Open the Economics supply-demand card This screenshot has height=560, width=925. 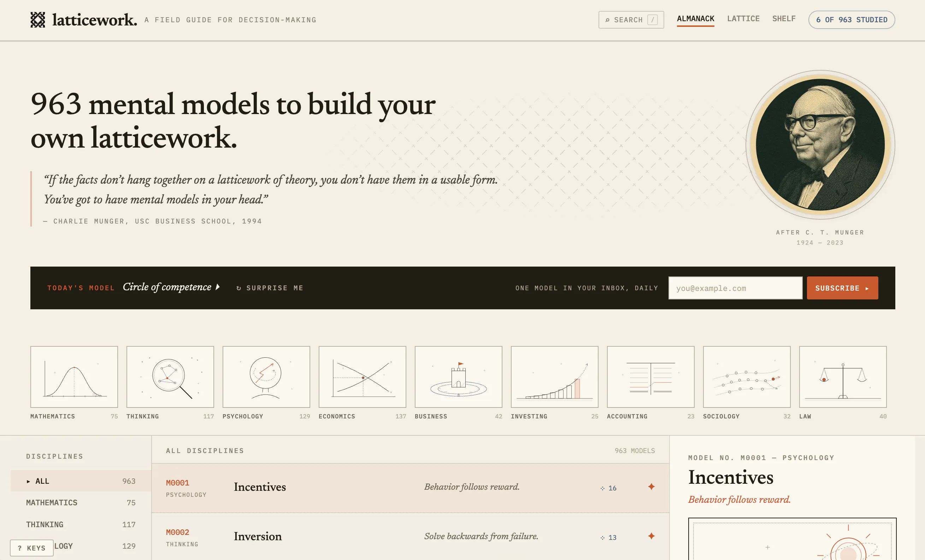pos(362,377)
